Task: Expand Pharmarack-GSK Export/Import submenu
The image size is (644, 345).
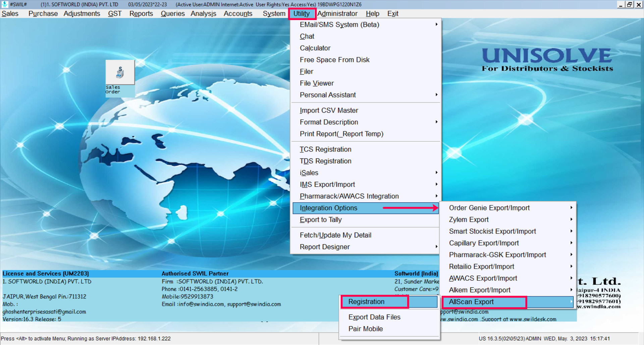Action: pos(508,255)
